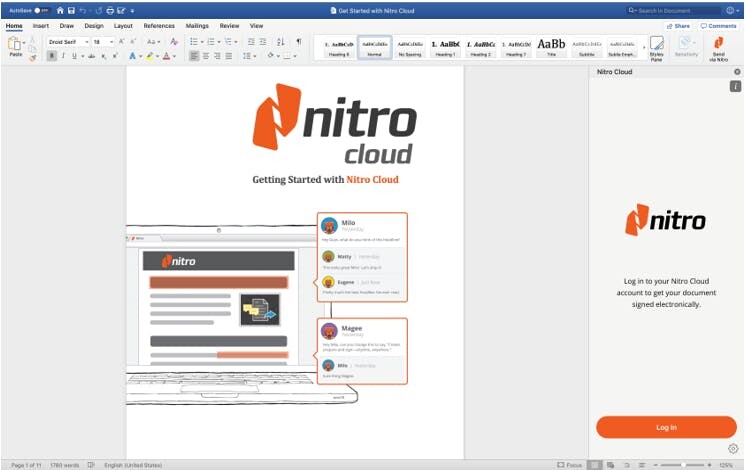746x470 pixels.
Task: Justify the text
Action: 229,56
